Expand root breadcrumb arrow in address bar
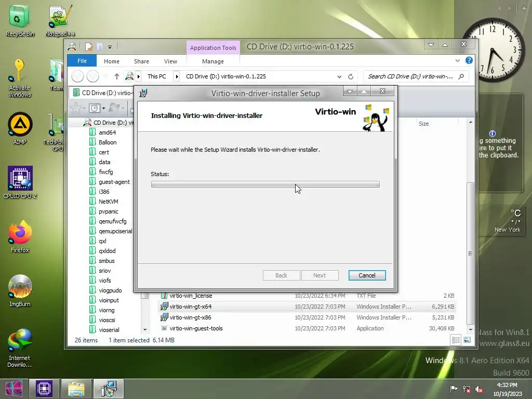The image size is (532, 399). (138, 77)
